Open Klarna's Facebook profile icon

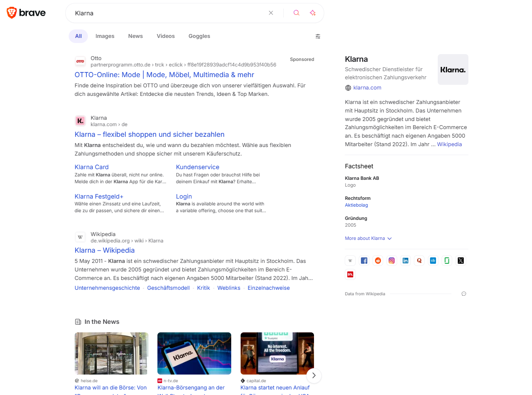click(364, 261)
